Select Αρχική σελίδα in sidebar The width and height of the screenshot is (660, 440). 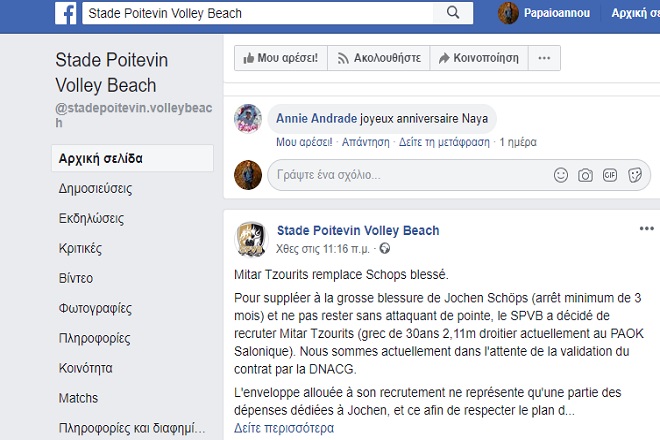pos(133,158)
